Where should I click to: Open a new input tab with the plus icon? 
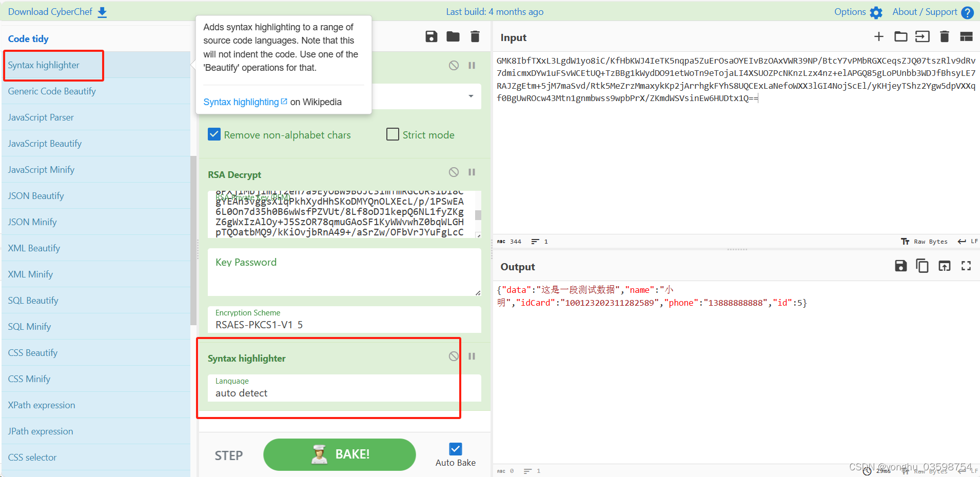(x=879, y=36)
